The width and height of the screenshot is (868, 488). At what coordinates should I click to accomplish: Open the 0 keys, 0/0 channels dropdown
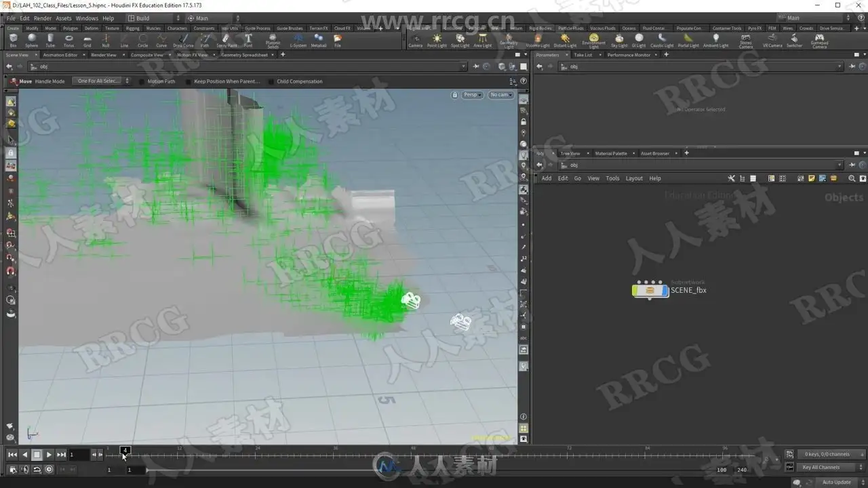coord(831,454)
